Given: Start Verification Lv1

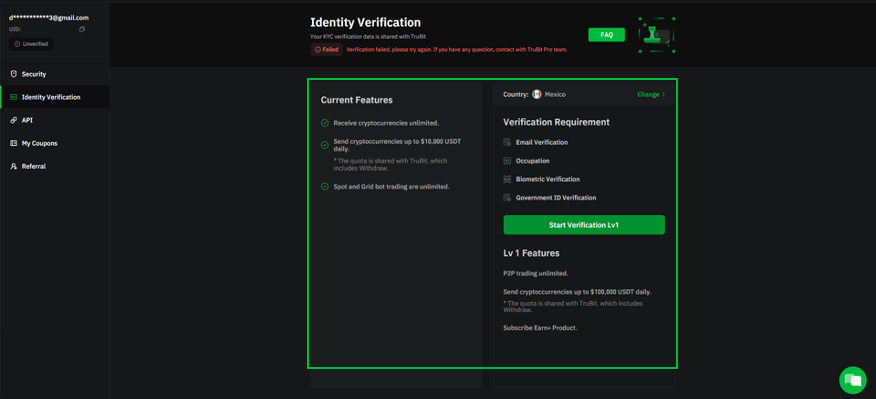Looking at the screenshot, I should point(584,225).
